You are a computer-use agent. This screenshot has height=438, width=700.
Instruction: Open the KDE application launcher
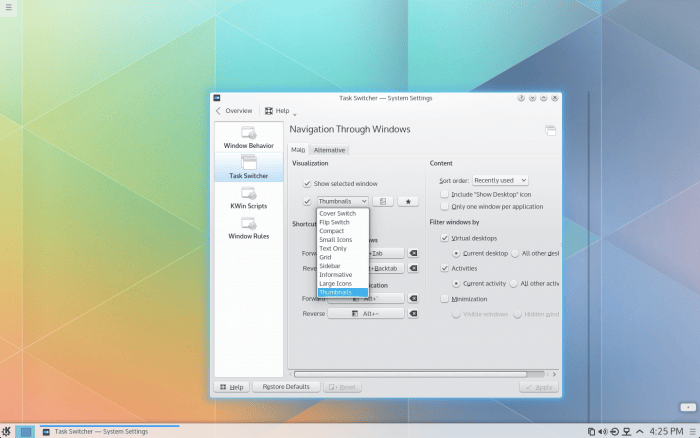[7, 431]
